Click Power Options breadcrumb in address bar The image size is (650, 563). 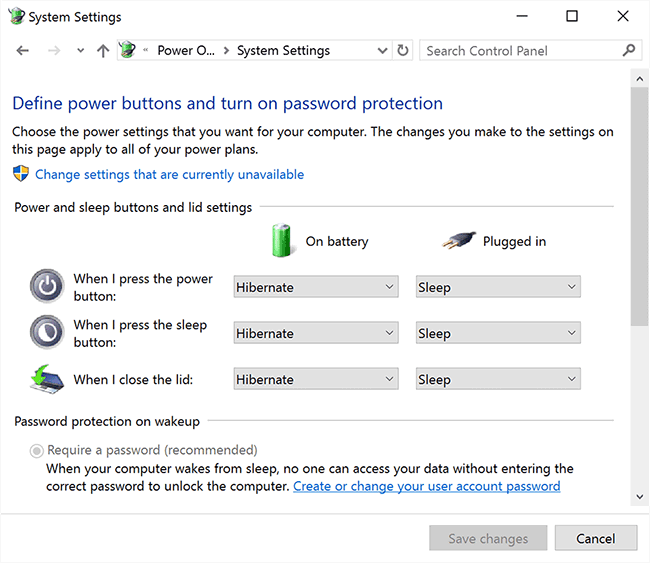[x=185, y=51]
